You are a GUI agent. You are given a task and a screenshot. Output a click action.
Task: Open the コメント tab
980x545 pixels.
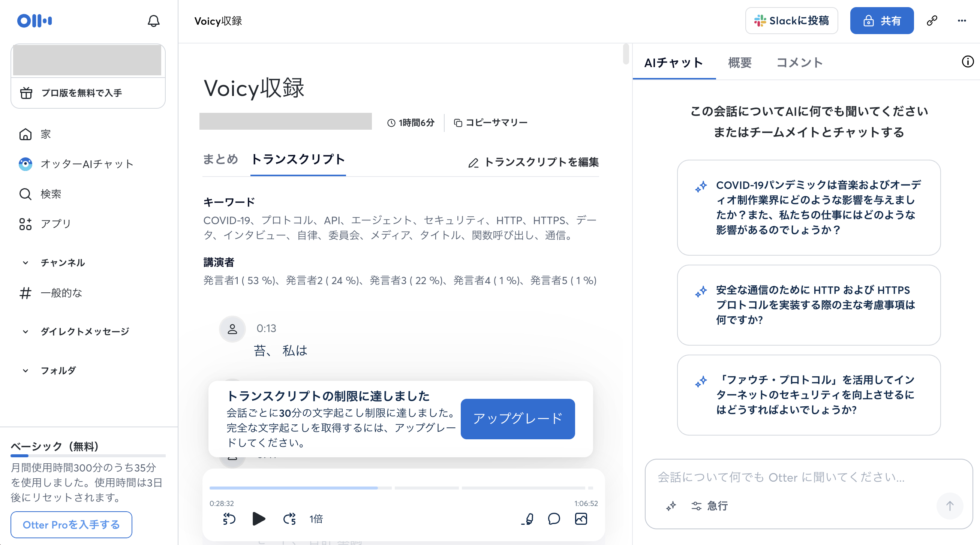coord(799,63)
